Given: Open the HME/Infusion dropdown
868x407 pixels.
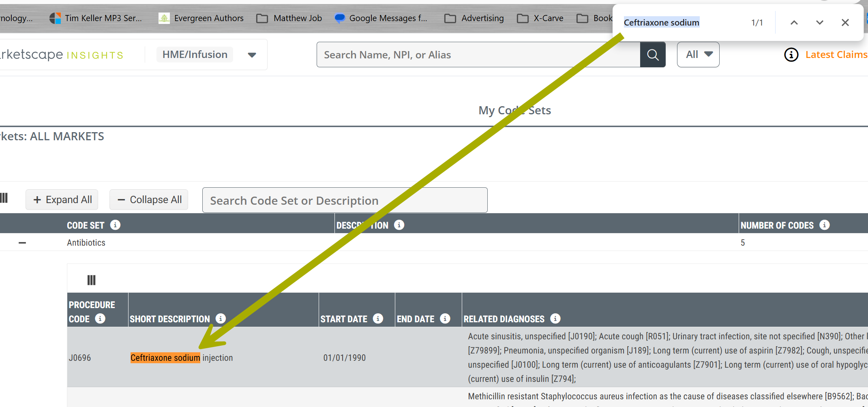Looking at the screenshot, I should point(251,55).
